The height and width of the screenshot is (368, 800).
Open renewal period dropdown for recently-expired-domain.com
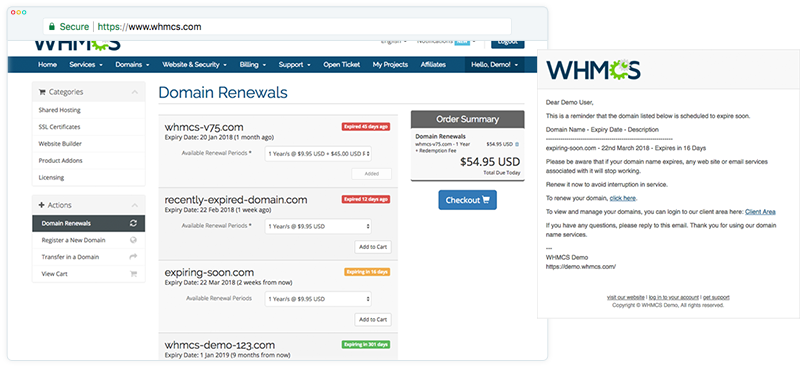(x=318, y=226)
